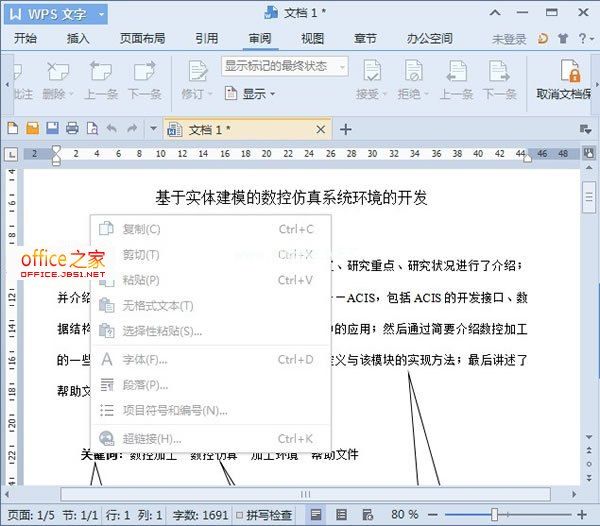Open the 显示标记的最终状态 combo box
This screenshot has width=600, height=526.
pos(284,67)
